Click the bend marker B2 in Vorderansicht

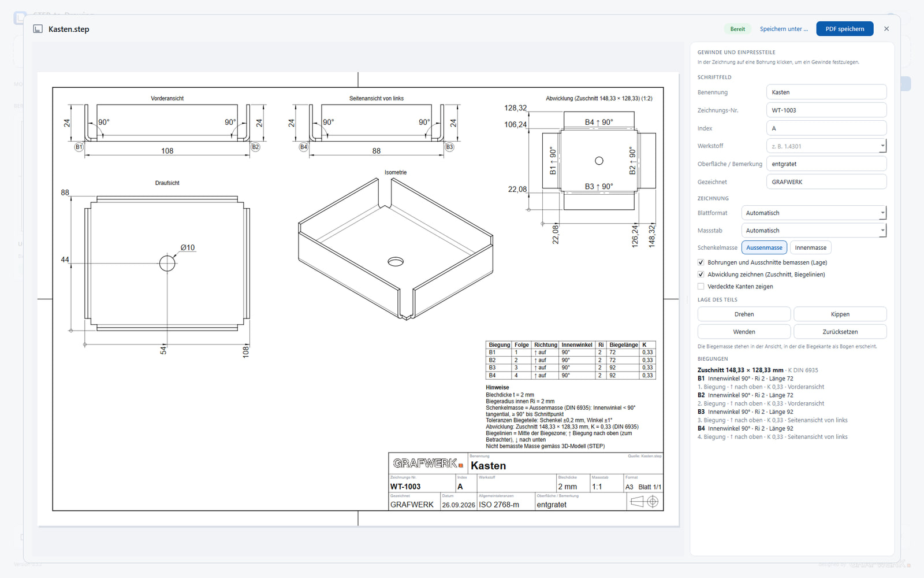tap(255, 147)
